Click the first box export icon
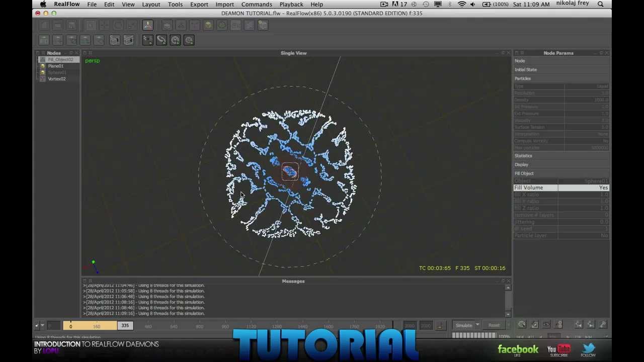The height and width of the screenshot is (362, 644). [x=115, y=40]
